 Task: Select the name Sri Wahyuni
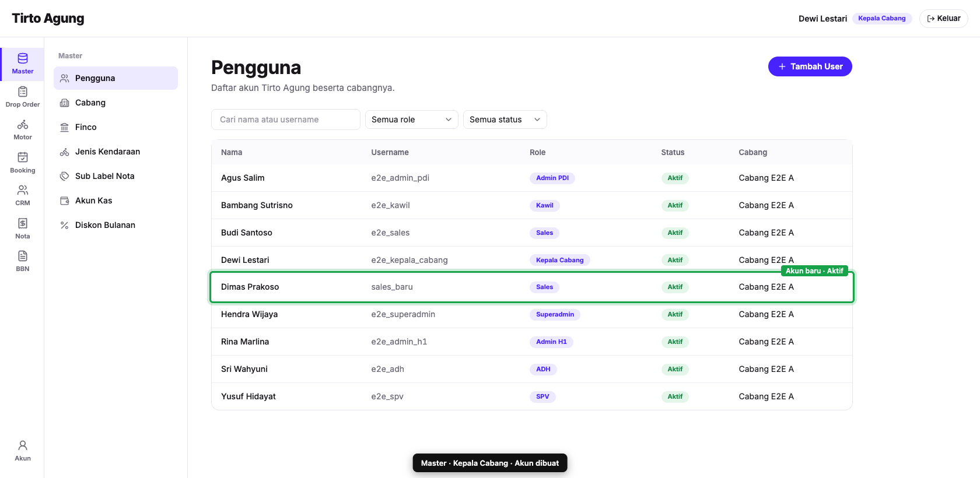tap(244, 369)
